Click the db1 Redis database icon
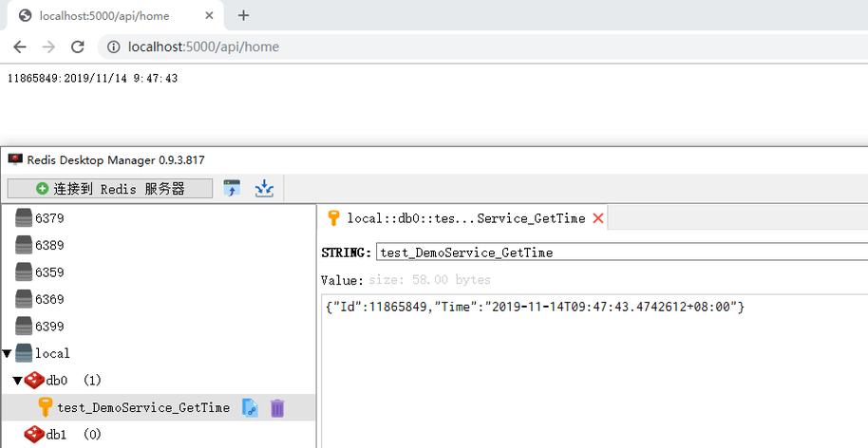This screenshot has height=448, width=868. (34, 434)
